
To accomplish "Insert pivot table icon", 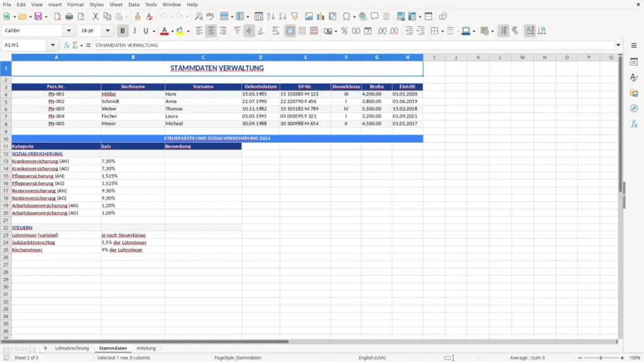I will coord(333,16).
